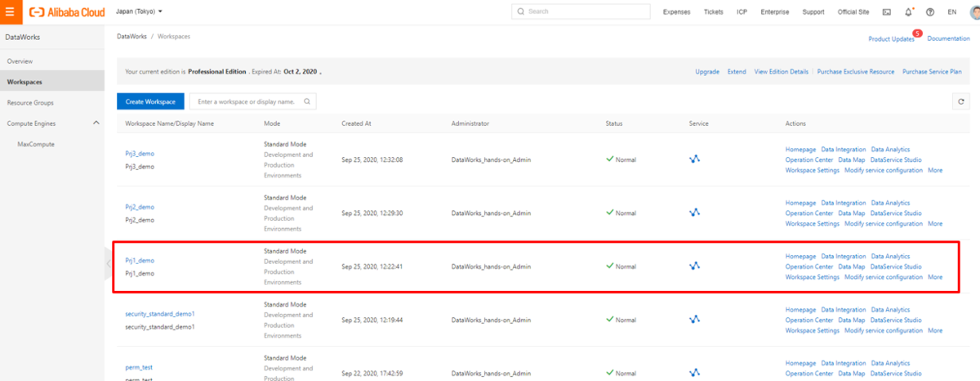Click Upgrade edition link
The image size is (980, 381).
tap(707, 71)
